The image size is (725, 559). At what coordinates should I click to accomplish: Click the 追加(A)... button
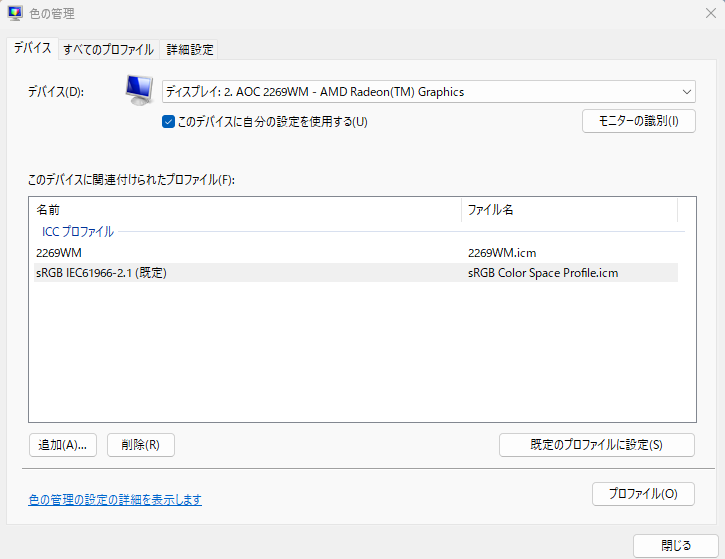pyautogui.click(x=63, y=445)
